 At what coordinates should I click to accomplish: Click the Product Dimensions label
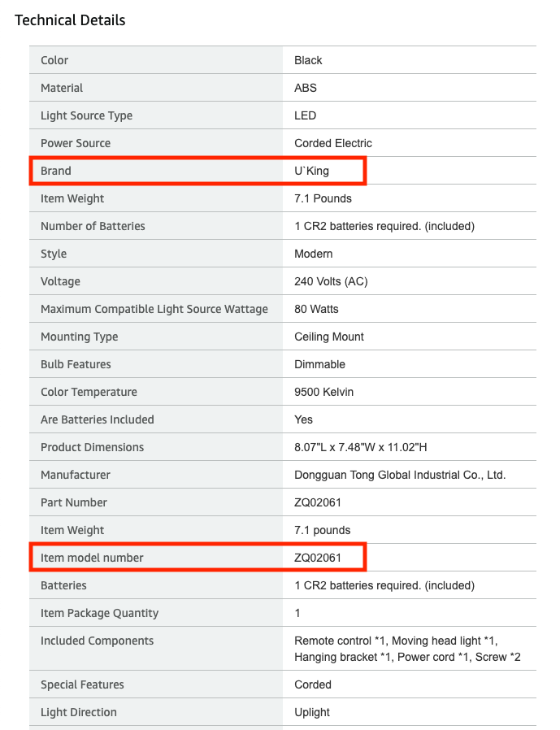pos(92,447)
